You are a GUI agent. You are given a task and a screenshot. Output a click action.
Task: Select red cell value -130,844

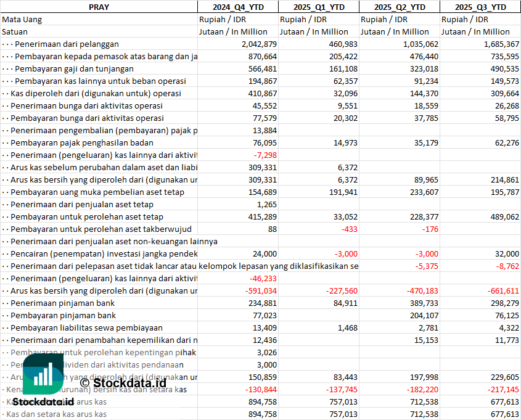(x=261, y=389)
